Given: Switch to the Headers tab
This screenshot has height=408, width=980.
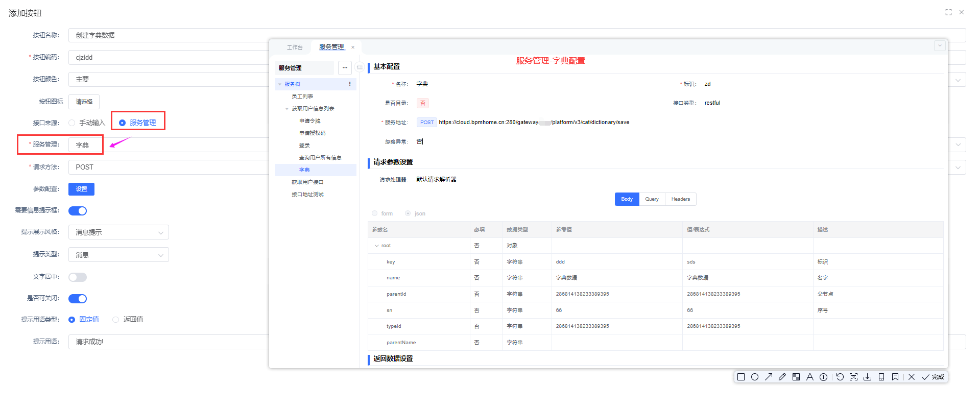Looking at the screenshot, I should [x=680, y=199].
